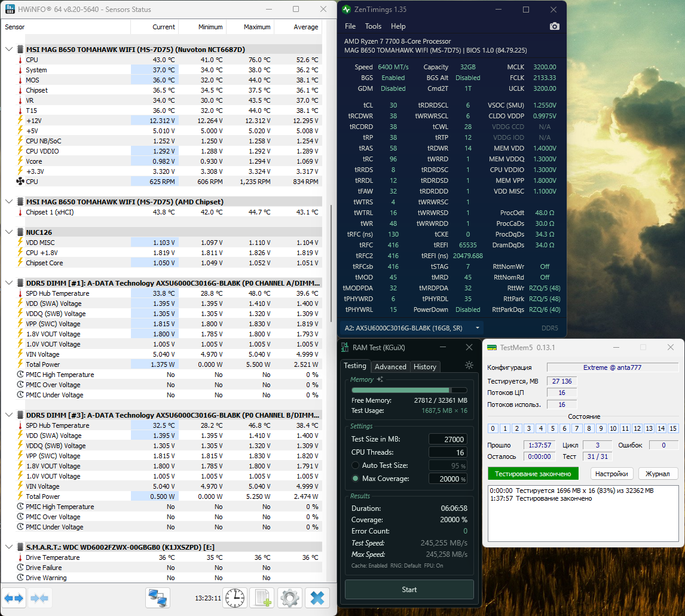Viewport: 685px width, 616px height.
Task: Open the ZenTimings Tools menu
Action: pyautogui.click(x=373, y=26)
